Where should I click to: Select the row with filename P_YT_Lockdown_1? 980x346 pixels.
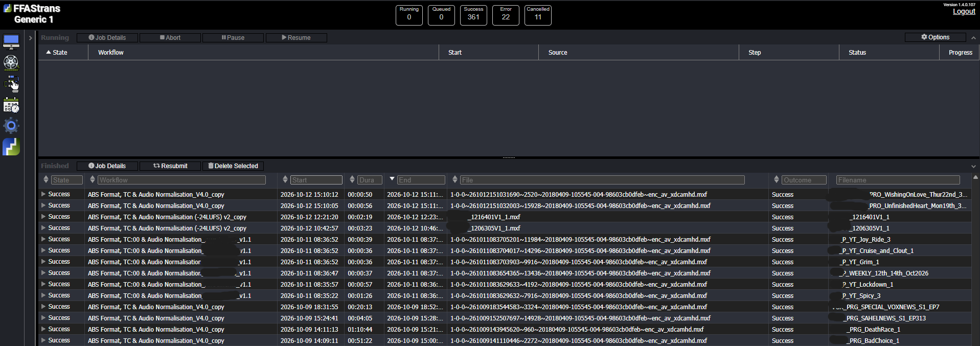(505, 284)
